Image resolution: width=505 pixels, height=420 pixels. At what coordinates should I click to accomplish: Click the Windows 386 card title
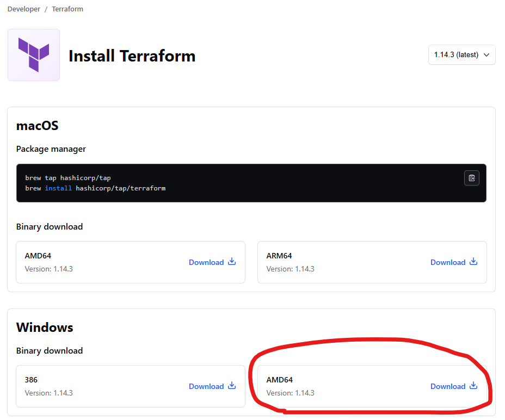pyautogui.click(x=31, y=380)
